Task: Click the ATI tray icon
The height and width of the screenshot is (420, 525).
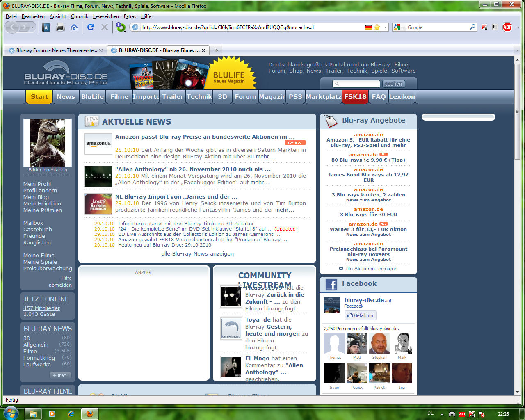Action: point(462,414)
